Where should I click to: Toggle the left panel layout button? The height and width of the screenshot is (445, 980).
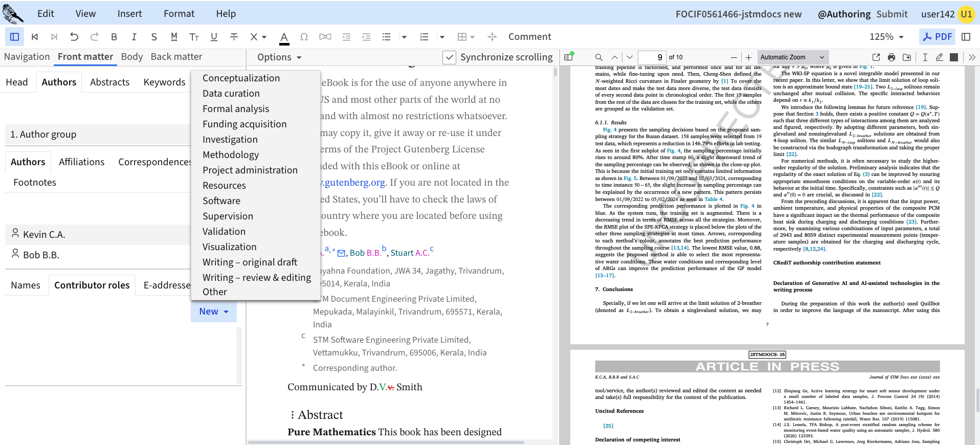coord(14,37)
